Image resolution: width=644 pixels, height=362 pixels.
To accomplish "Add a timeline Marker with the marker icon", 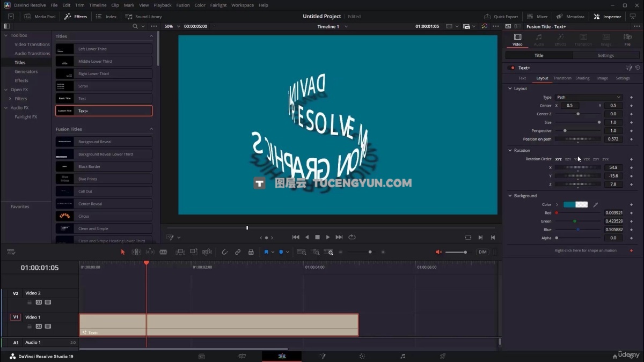I will [x=281, y=252].
